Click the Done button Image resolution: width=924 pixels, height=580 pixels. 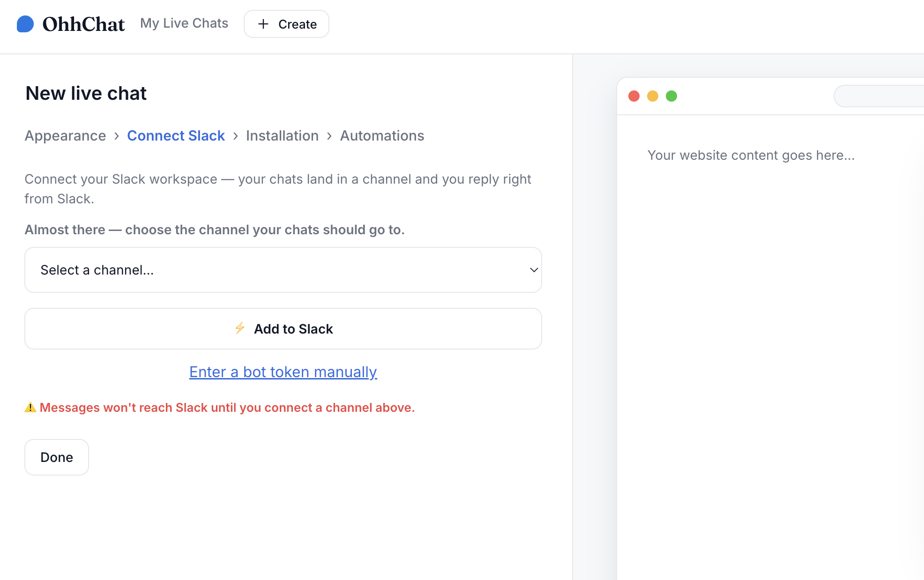tap(57, 457)
